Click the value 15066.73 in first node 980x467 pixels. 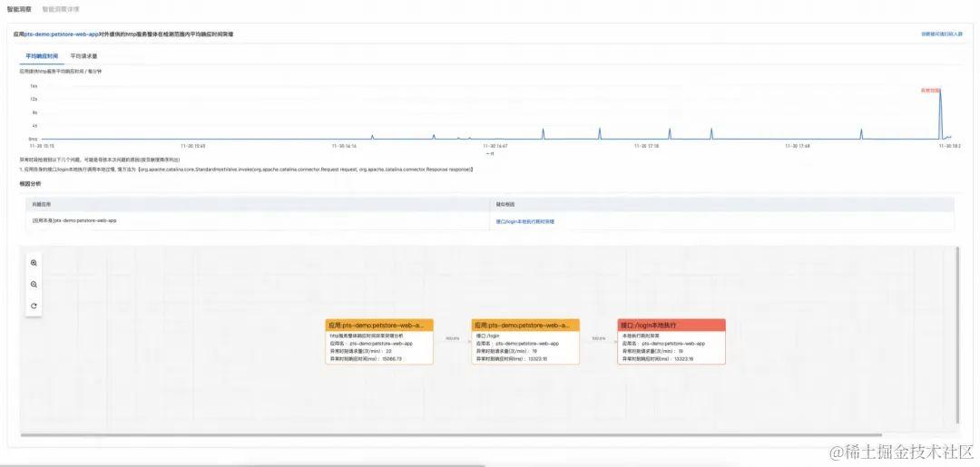(x=392, y=359)
